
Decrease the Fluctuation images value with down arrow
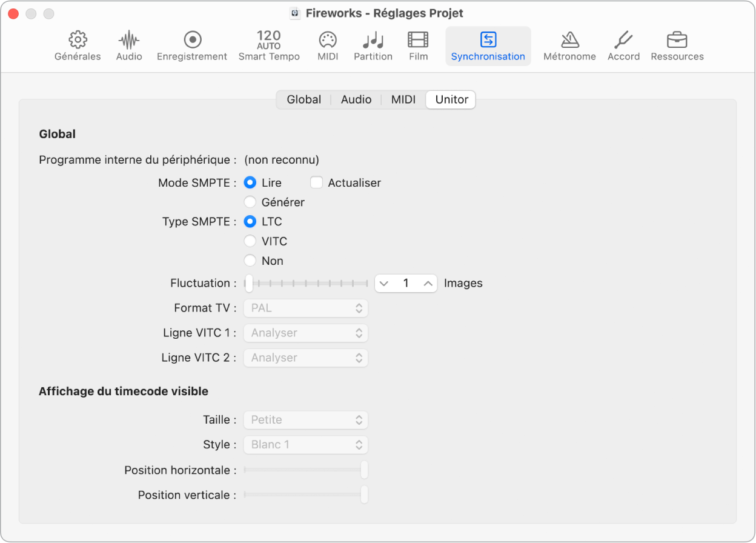coord(384,283)
